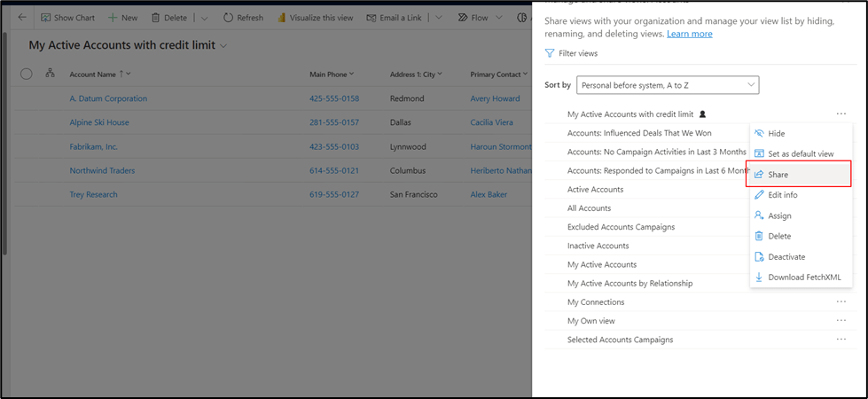Image resolution: width=868 pixels, height=399 pixels.
Task: Click the Learn more link
Action: point(689,34)
